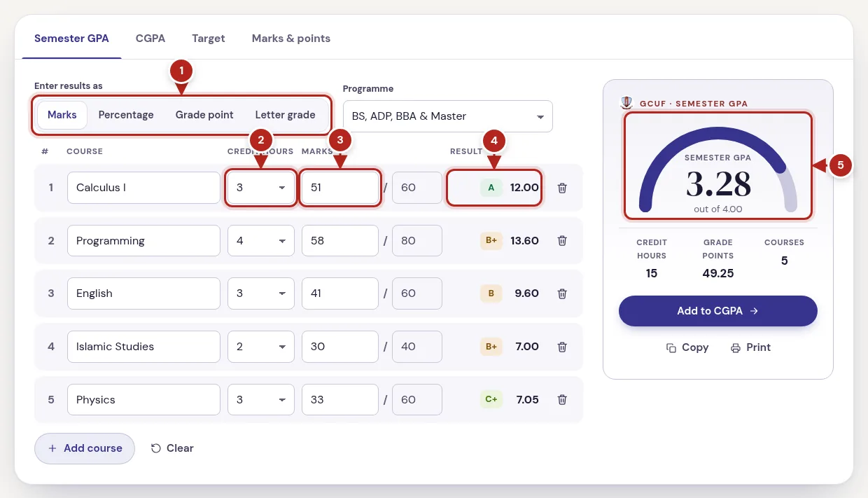This screenshot has width=868, height=498.
Task: Click the Physics course name field
Action: pyautogui.click(x=143, y=400)
